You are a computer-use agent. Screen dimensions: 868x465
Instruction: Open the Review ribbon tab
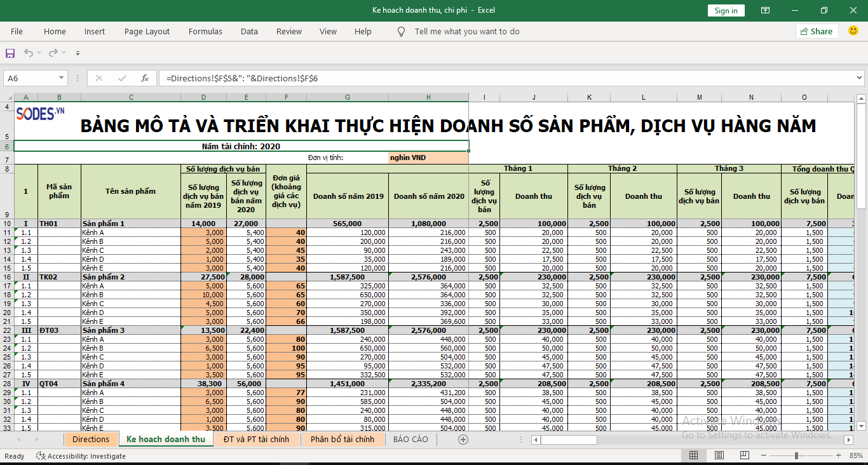pyautogui.click(x=289, y=31)
